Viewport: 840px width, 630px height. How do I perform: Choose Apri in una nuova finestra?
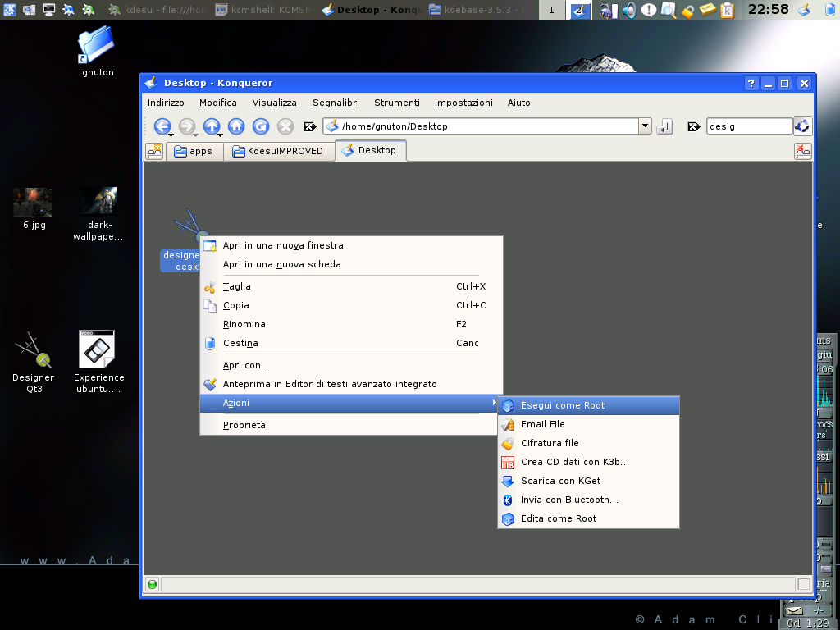click(x=351, y=245)
